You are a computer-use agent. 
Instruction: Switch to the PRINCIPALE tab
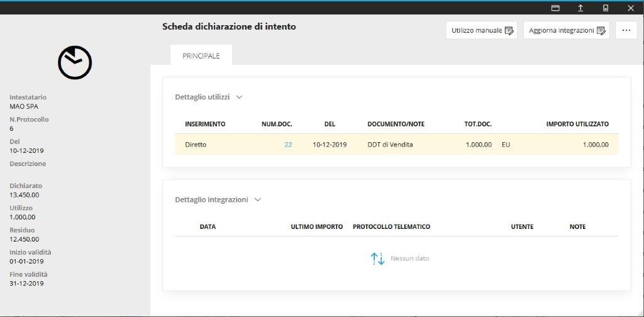click(201, 55)
